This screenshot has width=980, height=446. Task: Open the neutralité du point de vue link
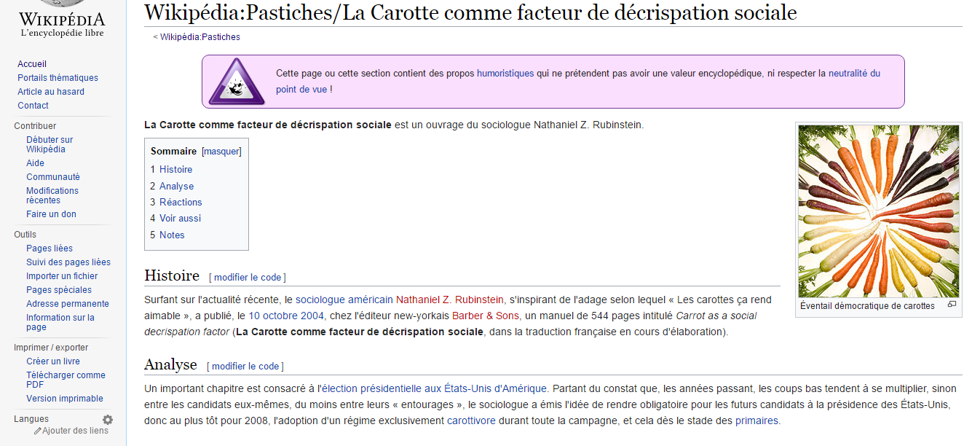(x=854, y=74)
